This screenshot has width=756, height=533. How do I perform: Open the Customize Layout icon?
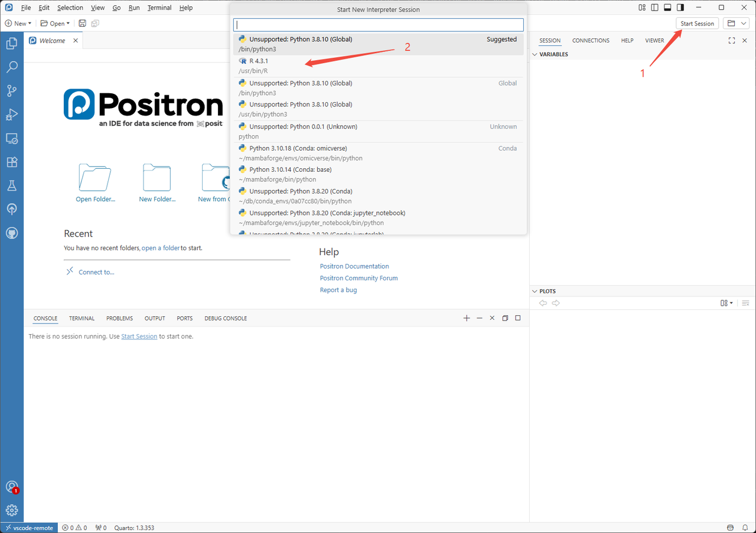pyautogui.click(x=641, y=7)
